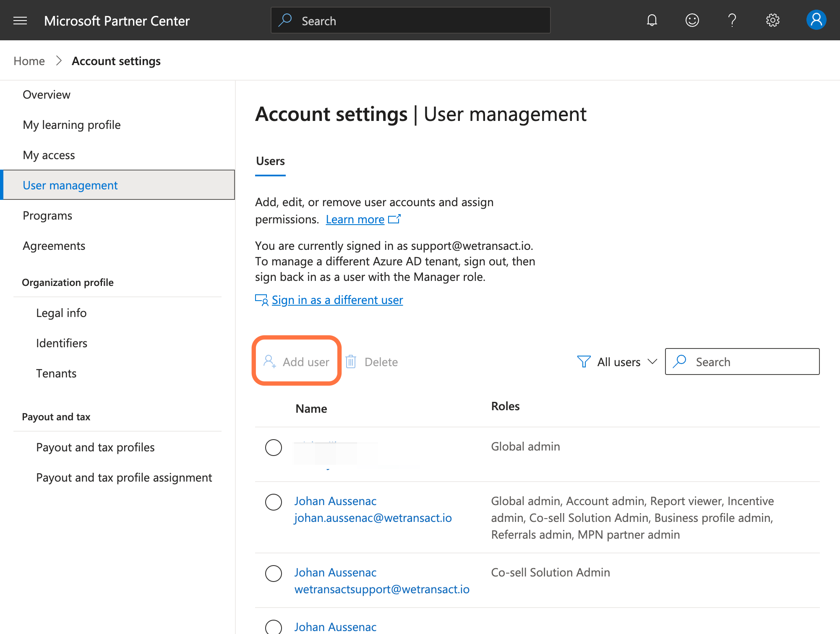Select the Global admin user row radio

(x=274, y=448)
